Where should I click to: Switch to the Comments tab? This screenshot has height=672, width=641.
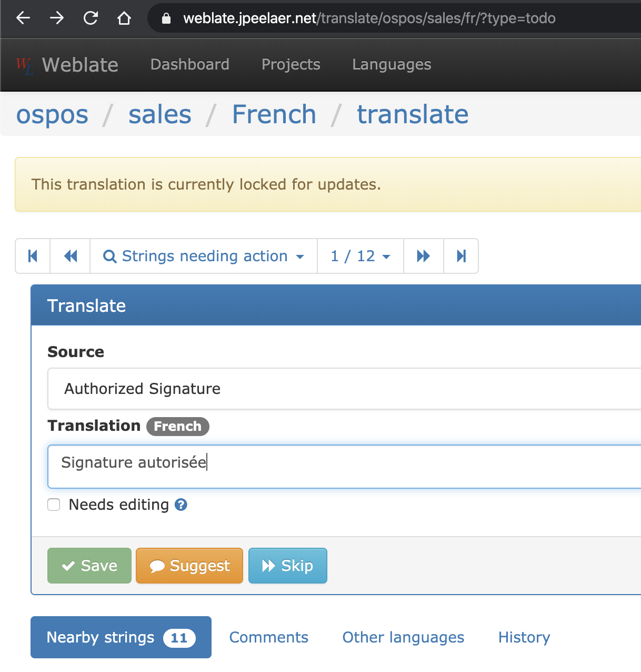pos(268,637)
